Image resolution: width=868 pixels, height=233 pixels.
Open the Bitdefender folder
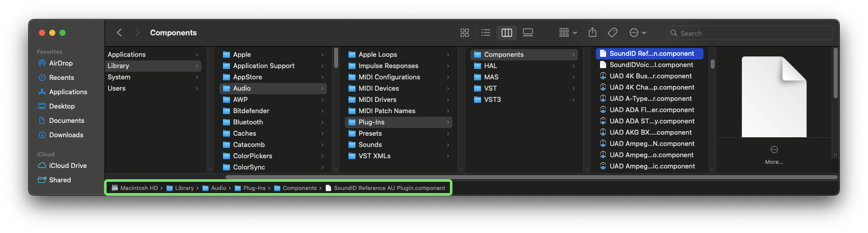pyautogui.click(x=273, y=111)
